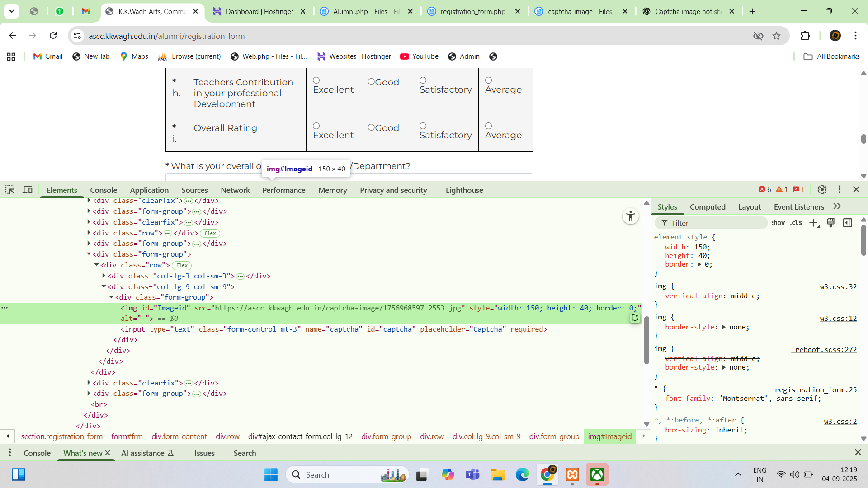This screenshot has height=488, width=868.
Task: Open the Sources tab
Action: [x=194, y=190]
